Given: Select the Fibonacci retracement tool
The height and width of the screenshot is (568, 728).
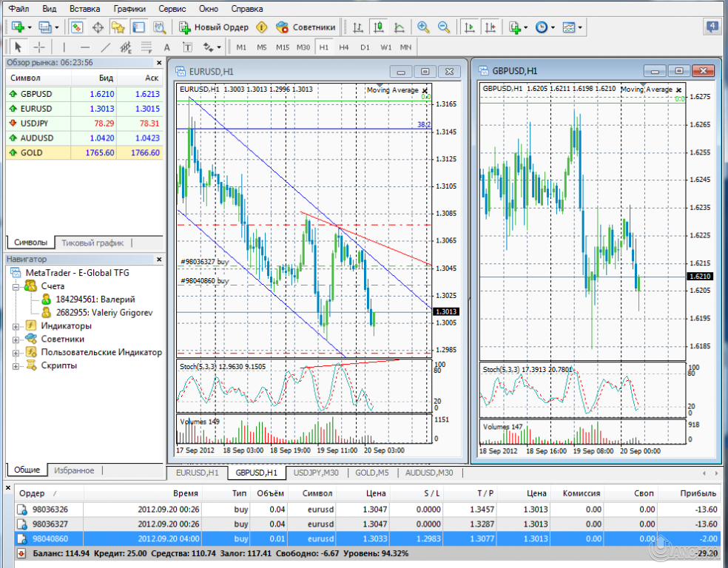Looking at the screenshot, I should point(145,47).
